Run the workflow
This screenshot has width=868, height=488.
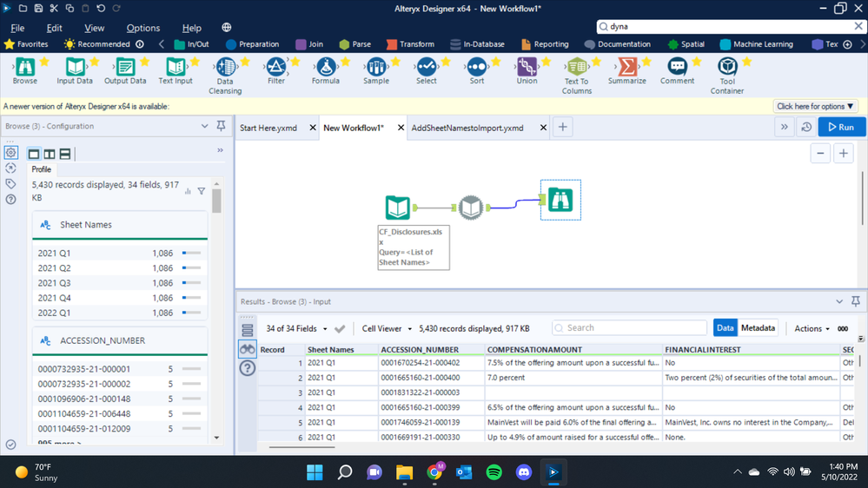pyautogui.click(x=841, y=128)
